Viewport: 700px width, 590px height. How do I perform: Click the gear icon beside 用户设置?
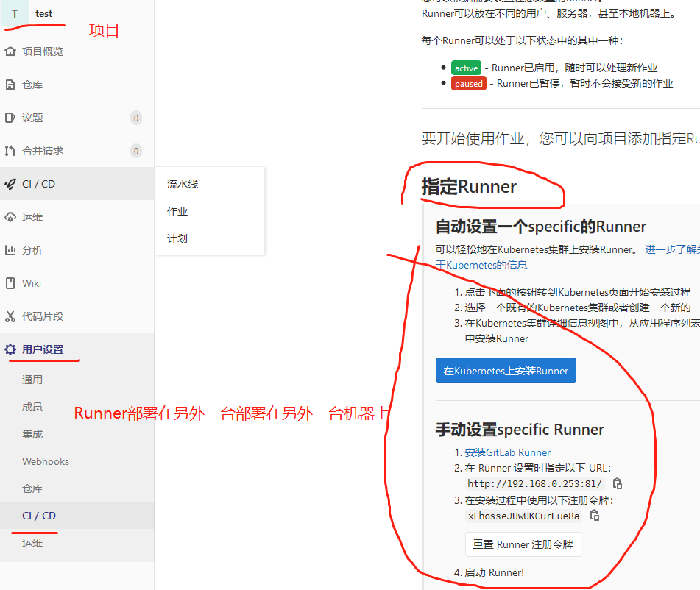[10, 349]
